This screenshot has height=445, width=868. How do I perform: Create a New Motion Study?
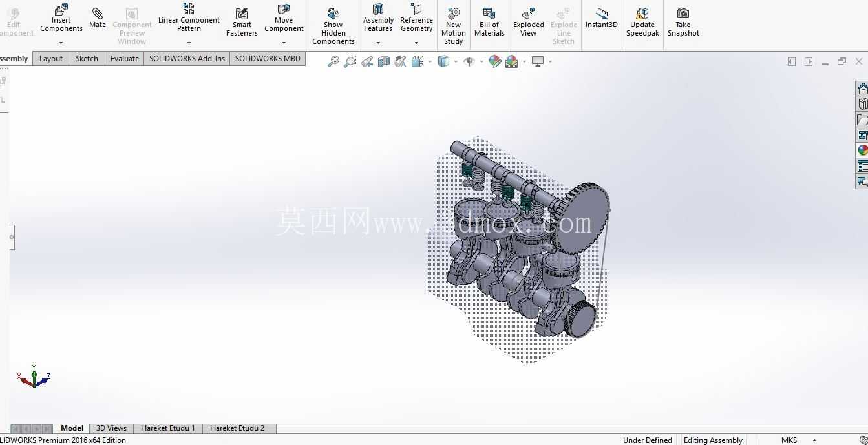point(454,26)
